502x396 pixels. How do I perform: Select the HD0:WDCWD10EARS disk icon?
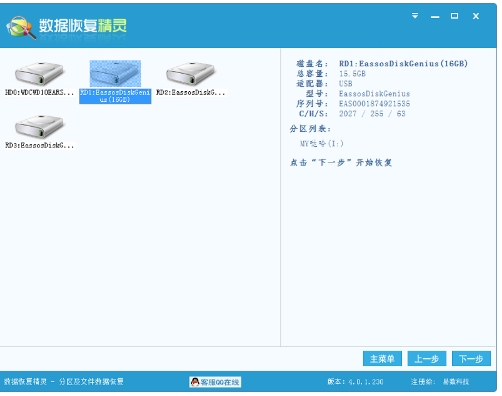pyautogui.click(x=39, y=74)
